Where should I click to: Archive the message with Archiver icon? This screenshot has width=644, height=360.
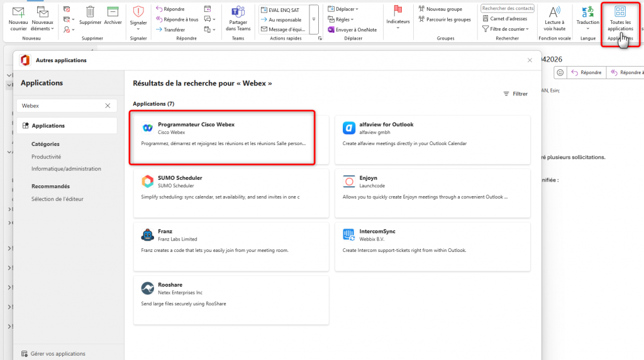point(113,12)
